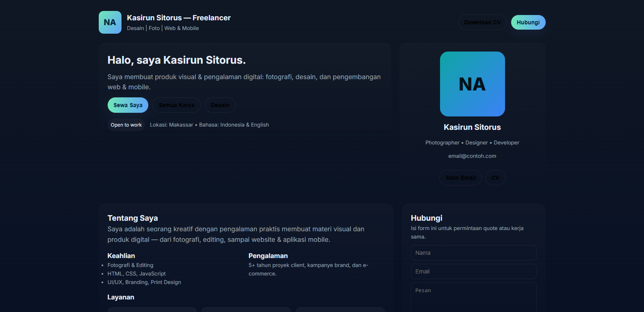Image resolution: width=644 pixels, height=312 pixels.
Task: Open contact via header Hubungi button
Action: coord(528,22)
